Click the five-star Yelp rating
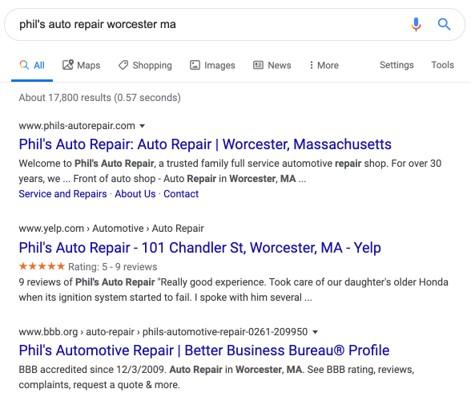This screenshot has width=471, height=397. click(x=42, y=266)
